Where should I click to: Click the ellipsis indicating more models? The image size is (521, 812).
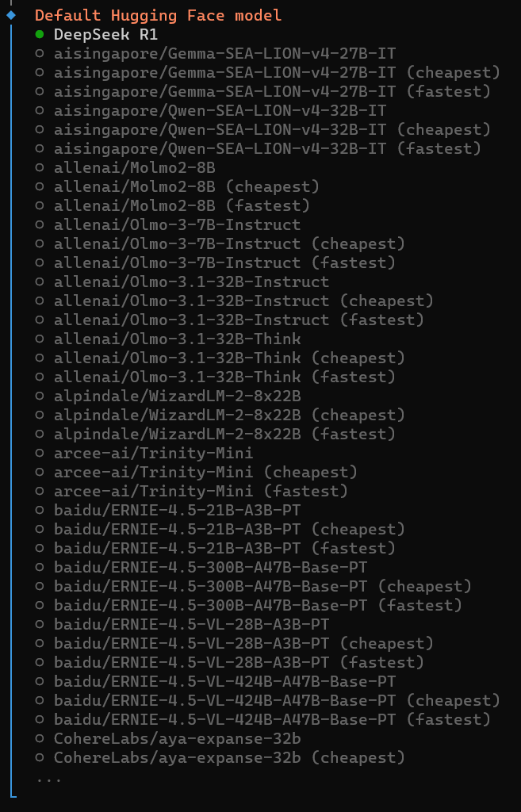pyautogui.click(x=48, y=778)
